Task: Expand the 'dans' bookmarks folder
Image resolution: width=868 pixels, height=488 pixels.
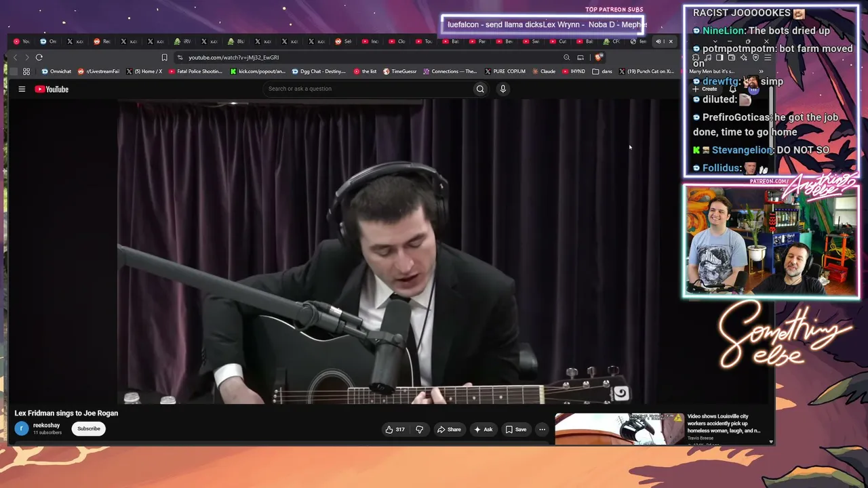Action: [602, 71]
